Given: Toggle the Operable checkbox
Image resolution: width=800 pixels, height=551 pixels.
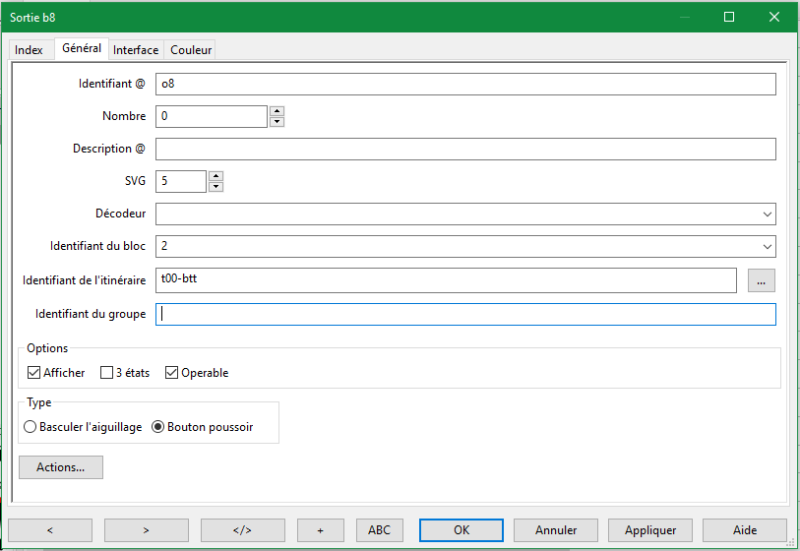Looking at the screenshot, I should click(x=172, y=373).
